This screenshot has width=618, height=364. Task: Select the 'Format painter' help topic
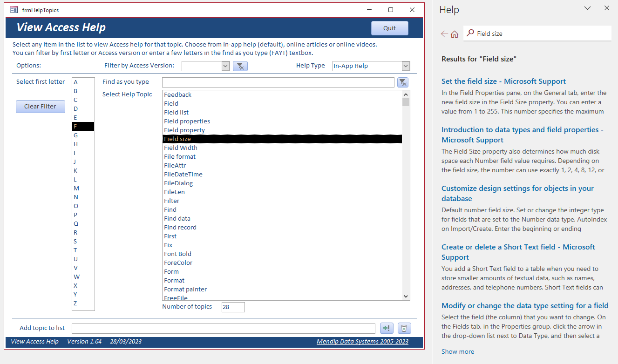[x=282, y=290]
